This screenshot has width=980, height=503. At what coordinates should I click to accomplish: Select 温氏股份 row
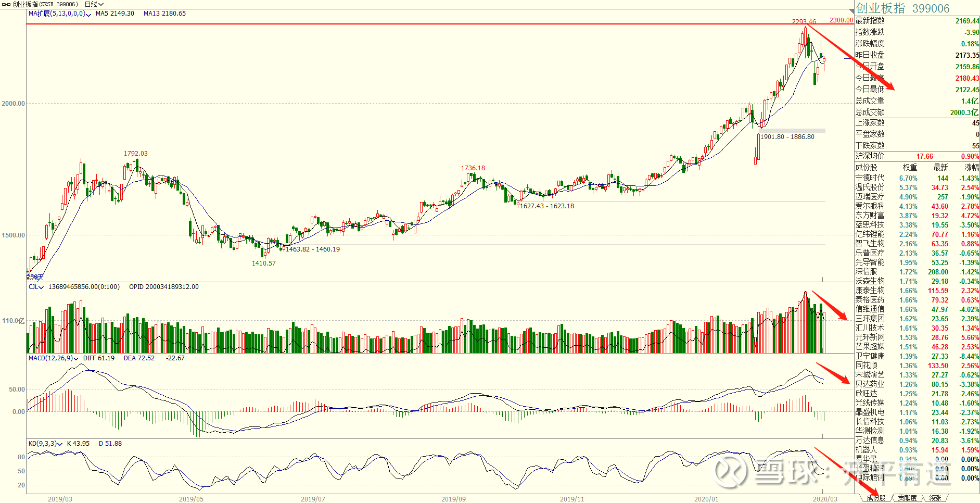pos(917,187)
